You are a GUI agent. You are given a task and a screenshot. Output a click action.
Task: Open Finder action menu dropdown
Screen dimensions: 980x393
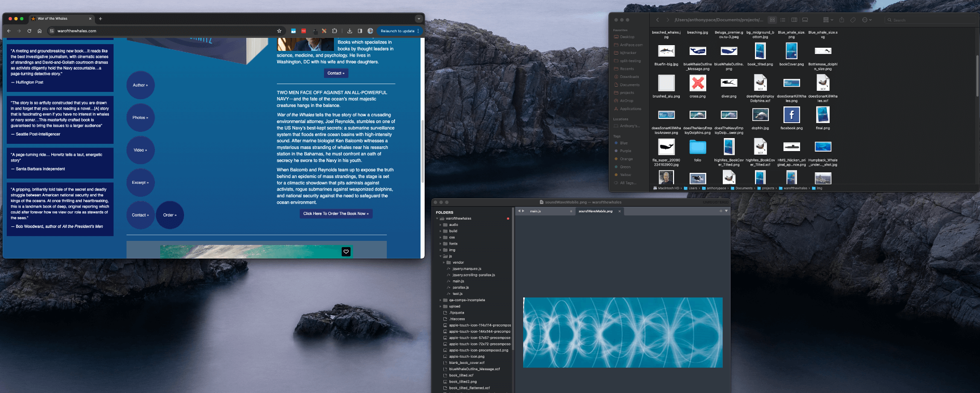click(867, 20)
